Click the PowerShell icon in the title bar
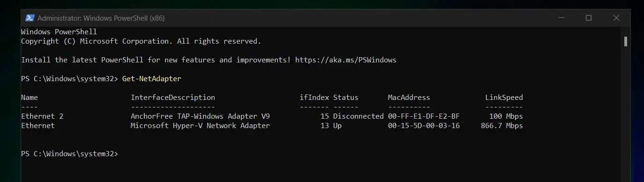644x182 pixels. pos(30,18)
